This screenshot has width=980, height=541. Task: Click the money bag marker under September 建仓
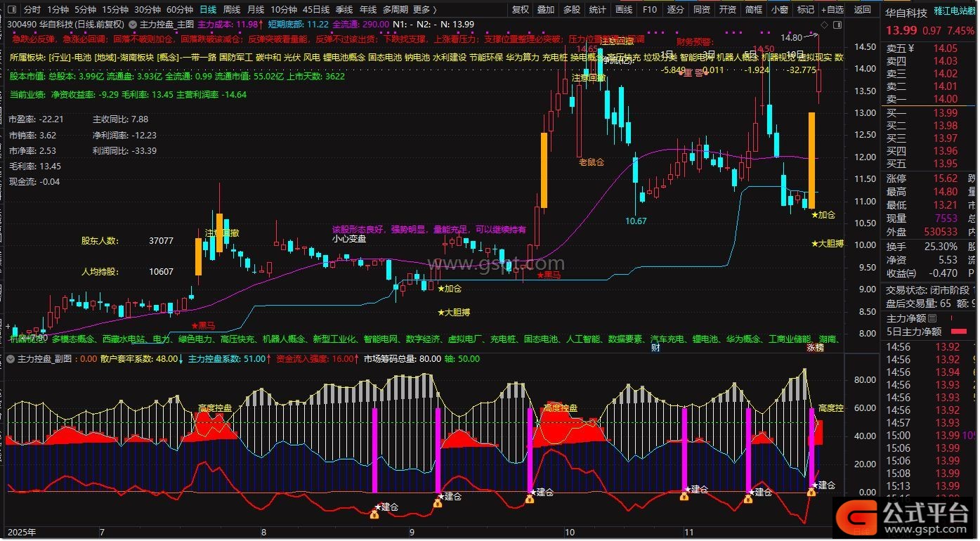point(438,502)
